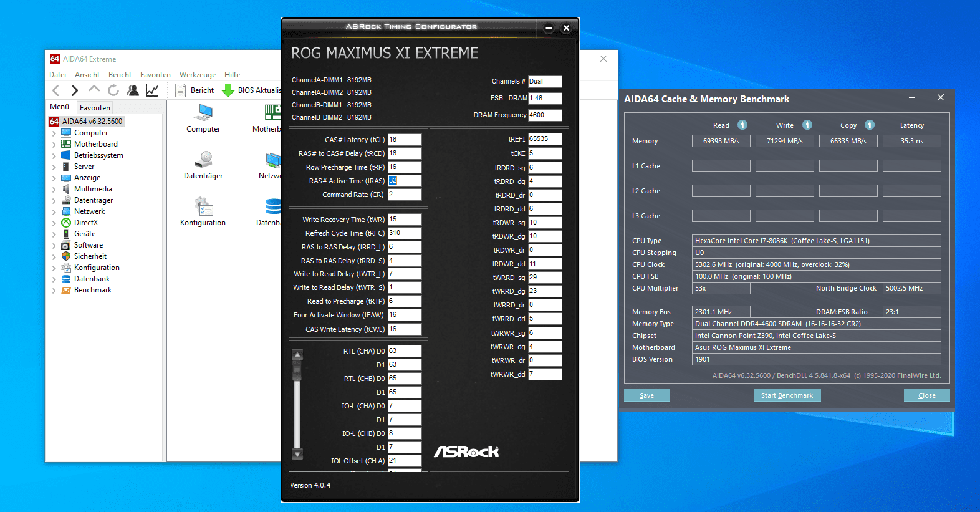Click the Memory Read value 69398 MB/s
980x512 pixels.
point(721,141)
